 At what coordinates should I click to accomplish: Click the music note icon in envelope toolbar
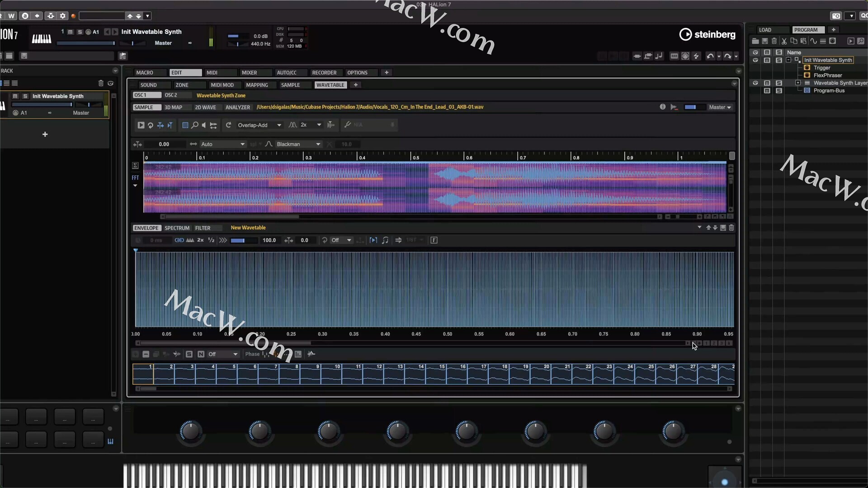[x=385, y=240]
